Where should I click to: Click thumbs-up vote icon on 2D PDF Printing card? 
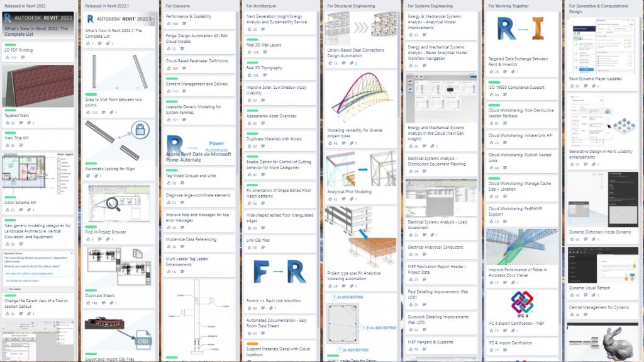coord(8,57)
